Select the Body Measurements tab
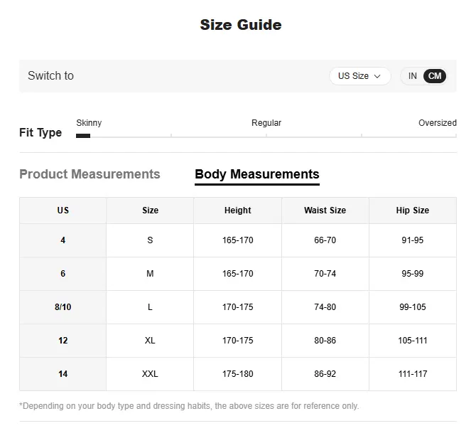 coord(256,174)
